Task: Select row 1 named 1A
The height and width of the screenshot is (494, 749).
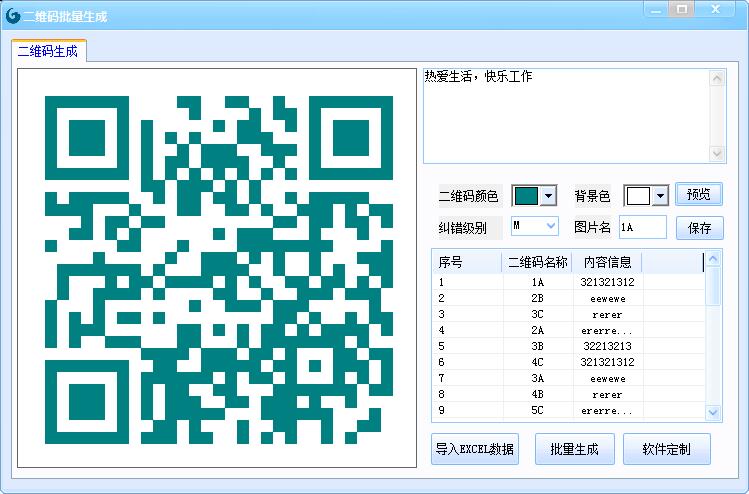Action: [568, 282]
